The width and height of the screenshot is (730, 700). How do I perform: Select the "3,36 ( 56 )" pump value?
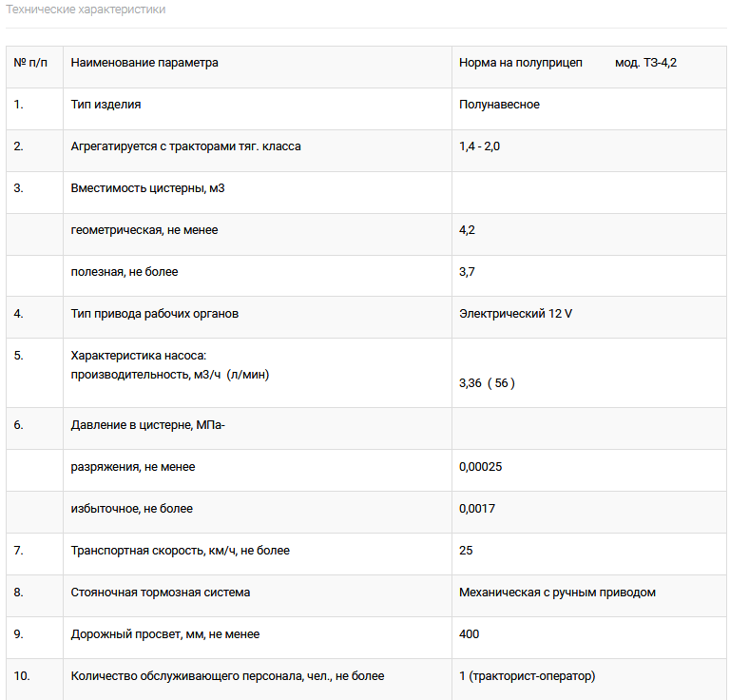point(487,383)
